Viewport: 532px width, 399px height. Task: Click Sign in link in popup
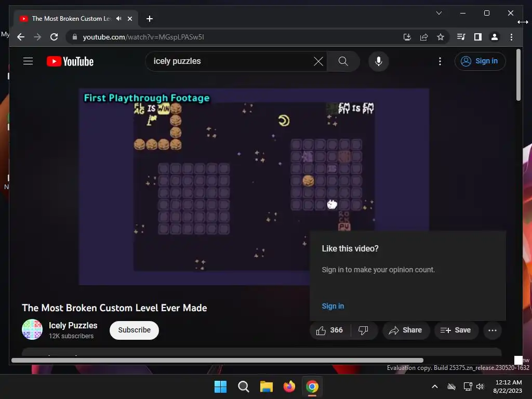point(333,306)
